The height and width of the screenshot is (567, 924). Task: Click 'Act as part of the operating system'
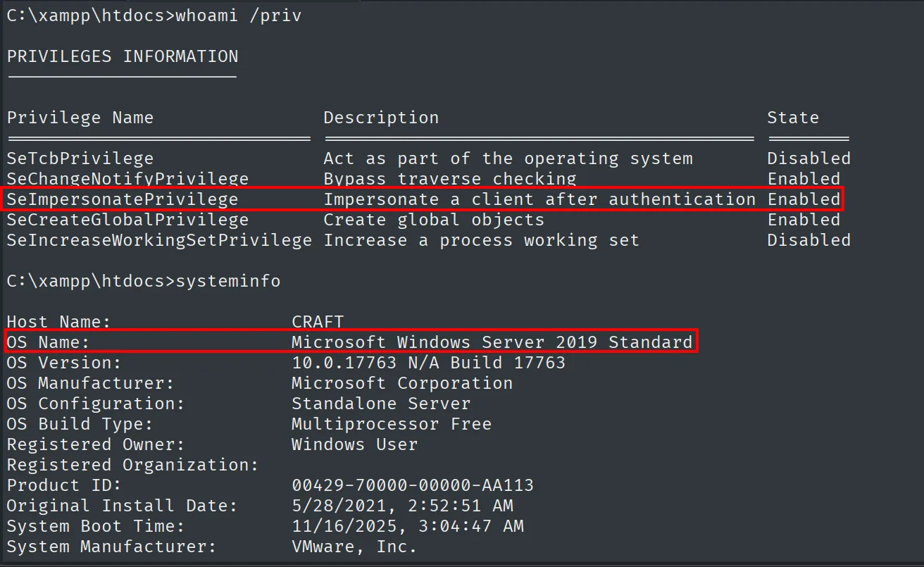(508, 158)
